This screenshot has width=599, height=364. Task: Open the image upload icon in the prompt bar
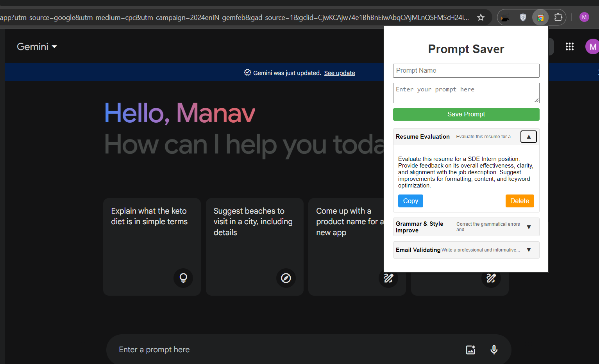[x=470, y=350]
